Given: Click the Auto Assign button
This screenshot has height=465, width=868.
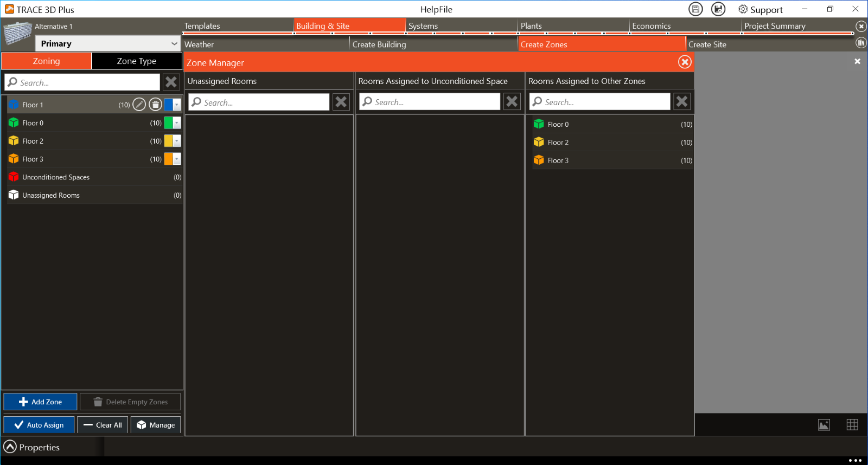Looking at the screenshot, I should [x=39, y=425].
